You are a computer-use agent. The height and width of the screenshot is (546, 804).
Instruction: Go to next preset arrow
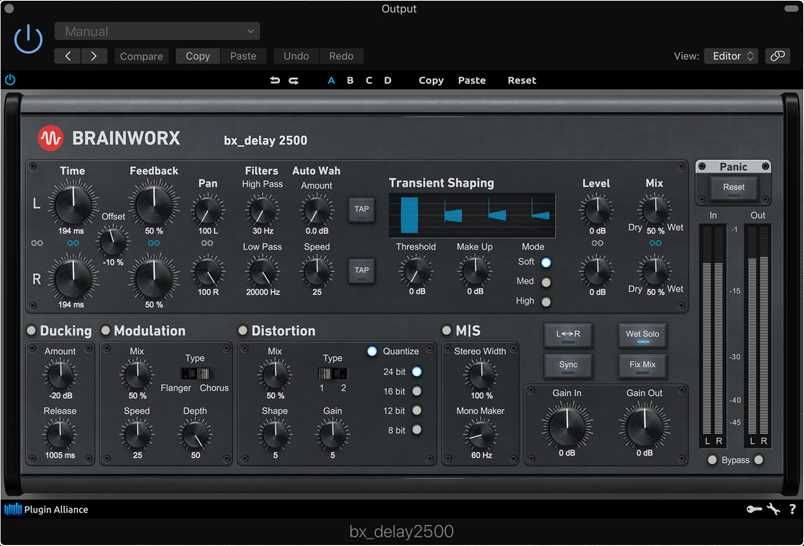click(x=94, y=56)
